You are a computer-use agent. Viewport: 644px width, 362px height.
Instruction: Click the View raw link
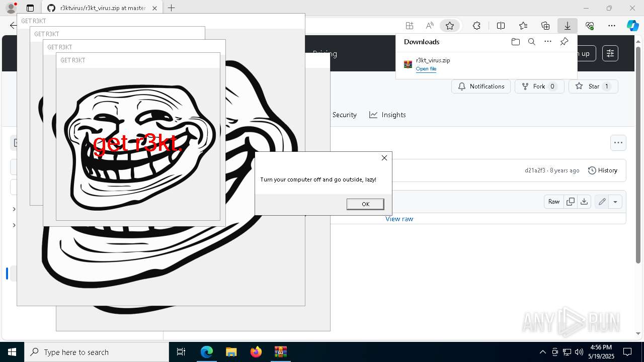pos(399,219)
